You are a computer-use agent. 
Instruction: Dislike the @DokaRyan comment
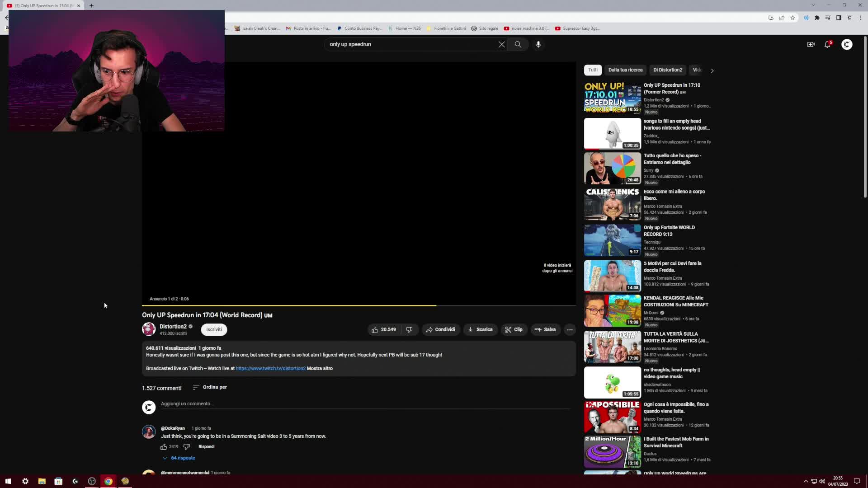coord(186,447)
